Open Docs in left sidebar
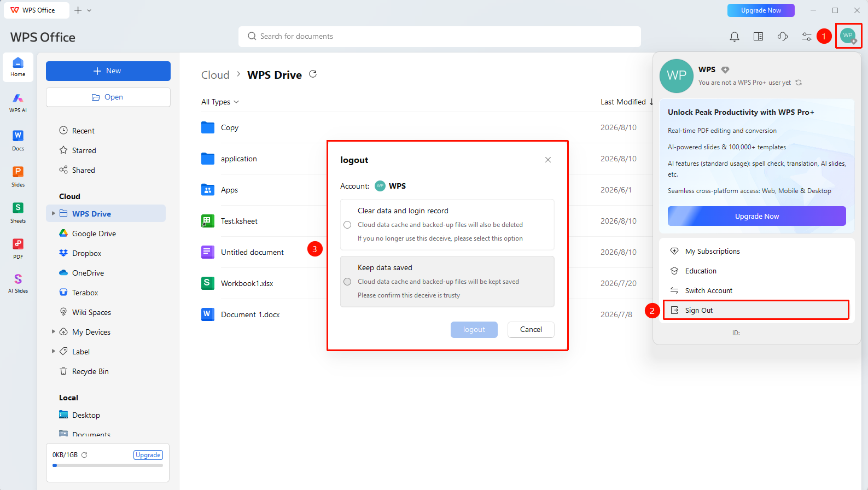Viewport: 868px width, 490px height. click(18, 140)
